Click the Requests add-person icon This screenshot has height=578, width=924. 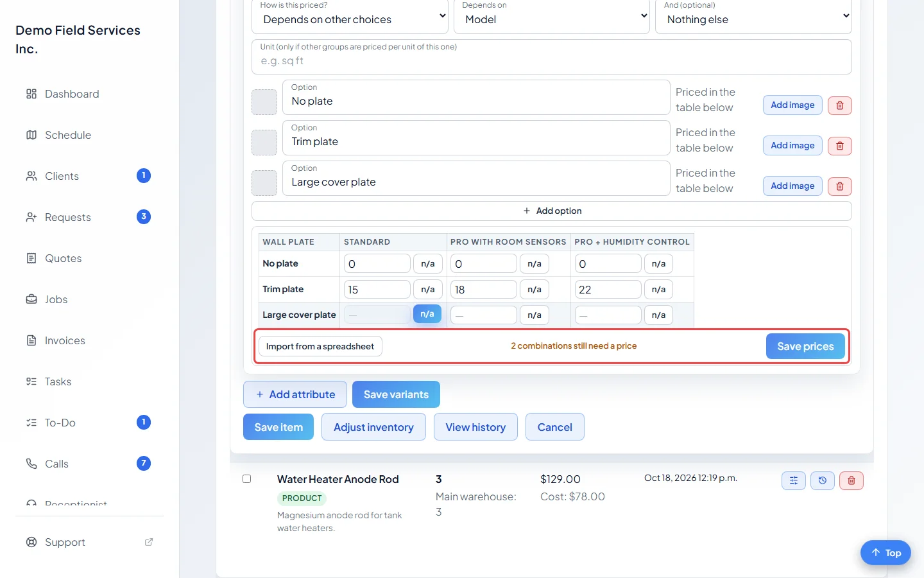31,217
